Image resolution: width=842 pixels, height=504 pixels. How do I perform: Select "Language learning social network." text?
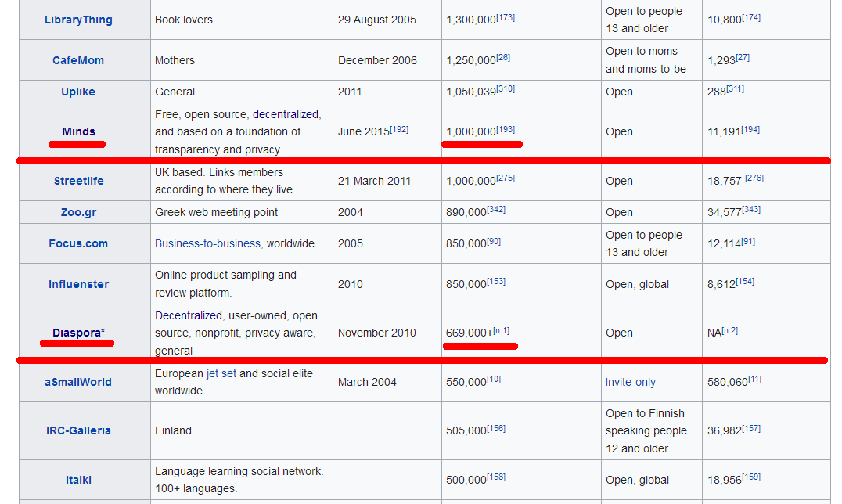(239, 471)
